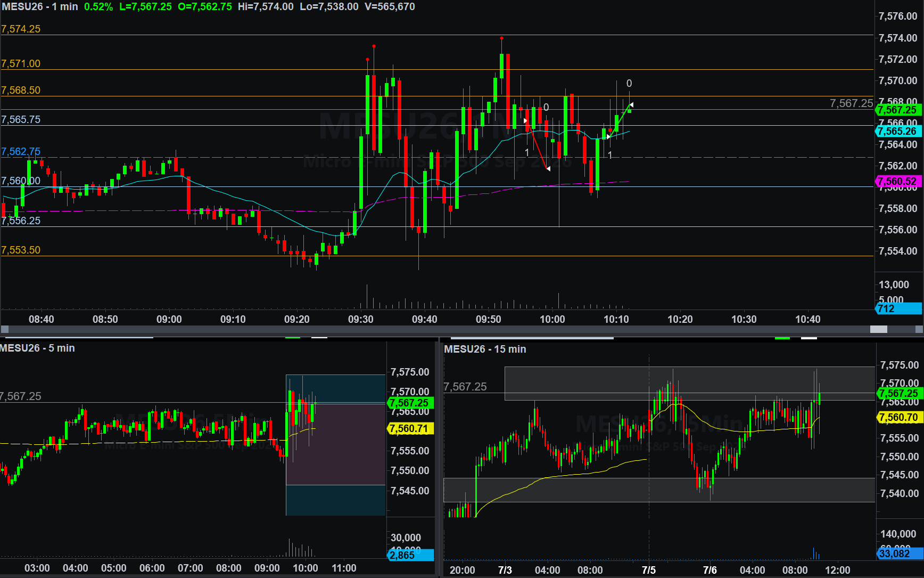Image resolution: width=924 pixels, height=578 pixels.
Task: Select the lower gray support zone on 15 min chart
Action: [x=659, y=490]
